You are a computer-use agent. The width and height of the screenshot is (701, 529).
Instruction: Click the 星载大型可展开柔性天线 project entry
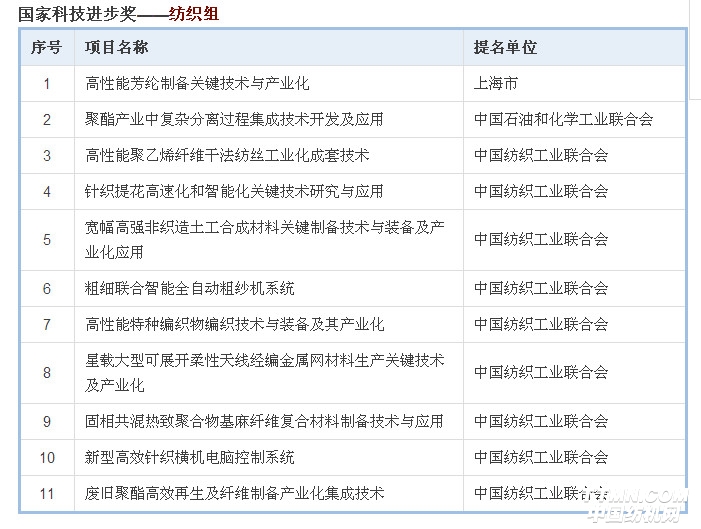tap(265, 372)
